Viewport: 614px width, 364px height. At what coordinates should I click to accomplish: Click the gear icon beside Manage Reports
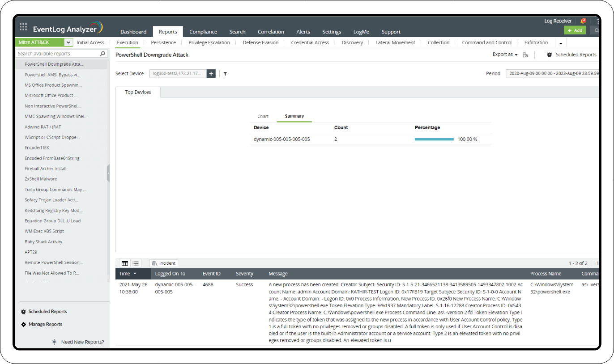24,324
